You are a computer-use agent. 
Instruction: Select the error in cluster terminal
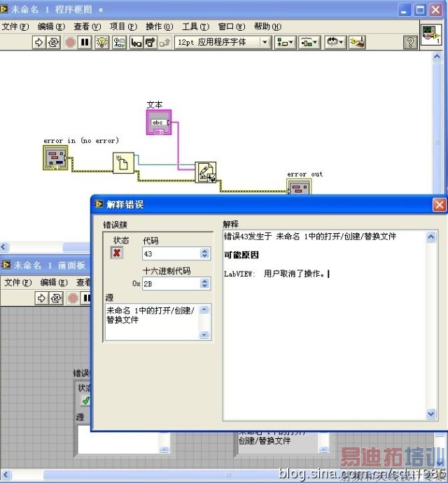[x=55, y=157]
